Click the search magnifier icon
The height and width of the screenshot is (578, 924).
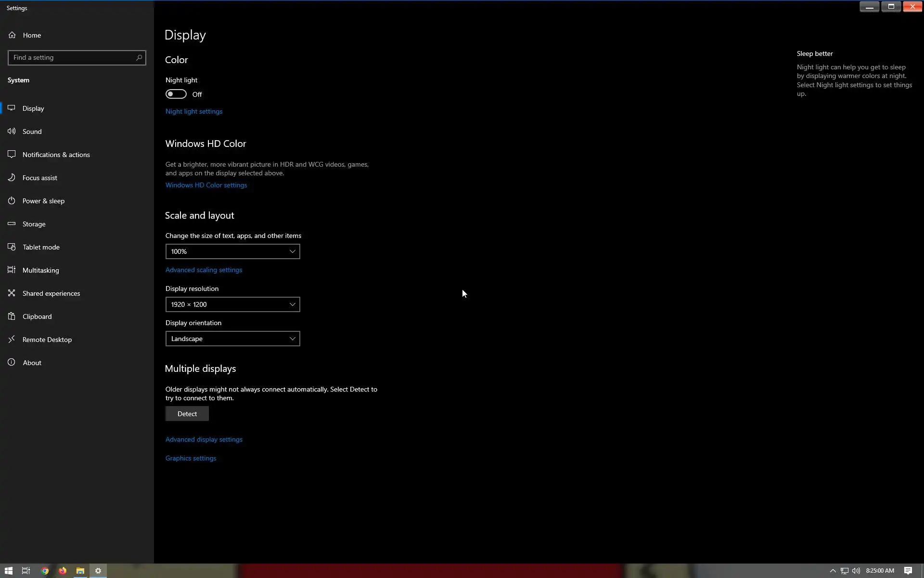point(139,58)
